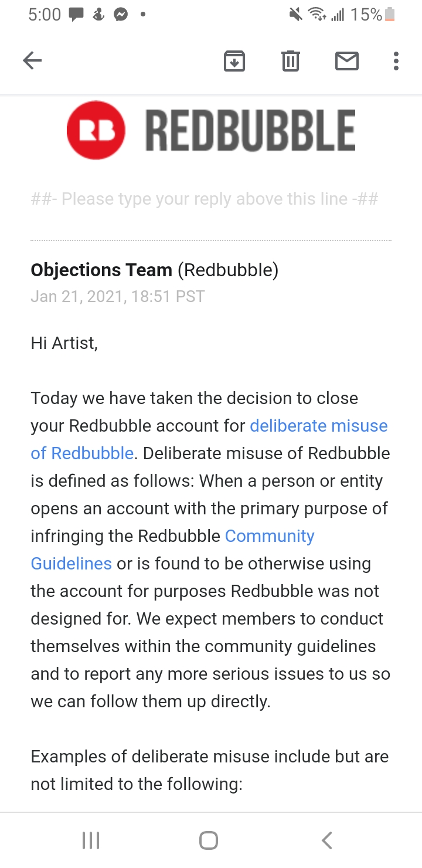Image resolution: width=422 pixels, height=868 pixels.
Task: Tap the chat message notification icon
Action: point(76,15)
